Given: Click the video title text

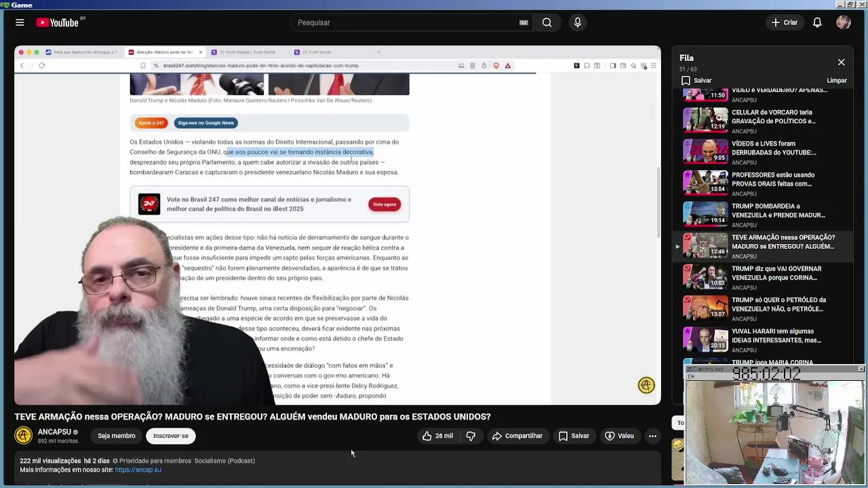Looking at the screenshot, I should click(252, 417).
